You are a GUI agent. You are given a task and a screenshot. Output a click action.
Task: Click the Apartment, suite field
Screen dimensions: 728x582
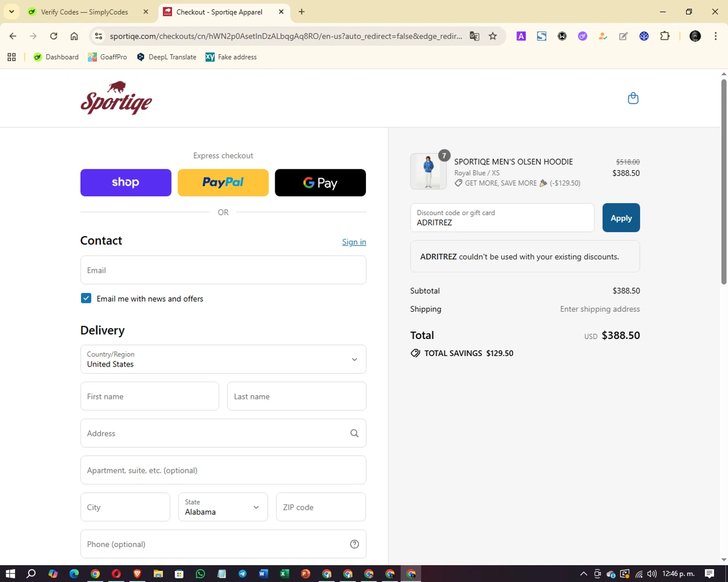(223, 470)
